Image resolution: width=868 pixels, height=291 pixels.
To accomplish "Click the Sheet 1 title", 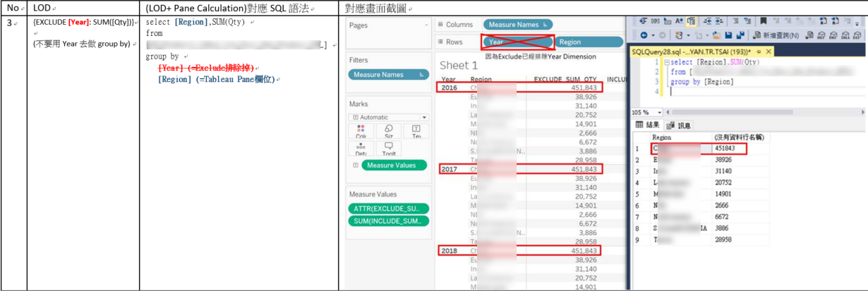I will click(x=459, y=65).
